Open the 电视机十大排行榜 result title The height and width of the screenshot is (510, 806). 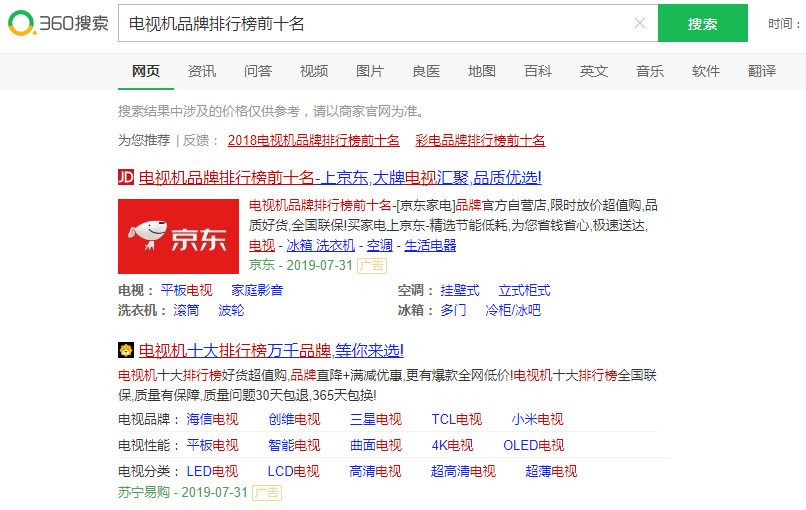[271, 351]
